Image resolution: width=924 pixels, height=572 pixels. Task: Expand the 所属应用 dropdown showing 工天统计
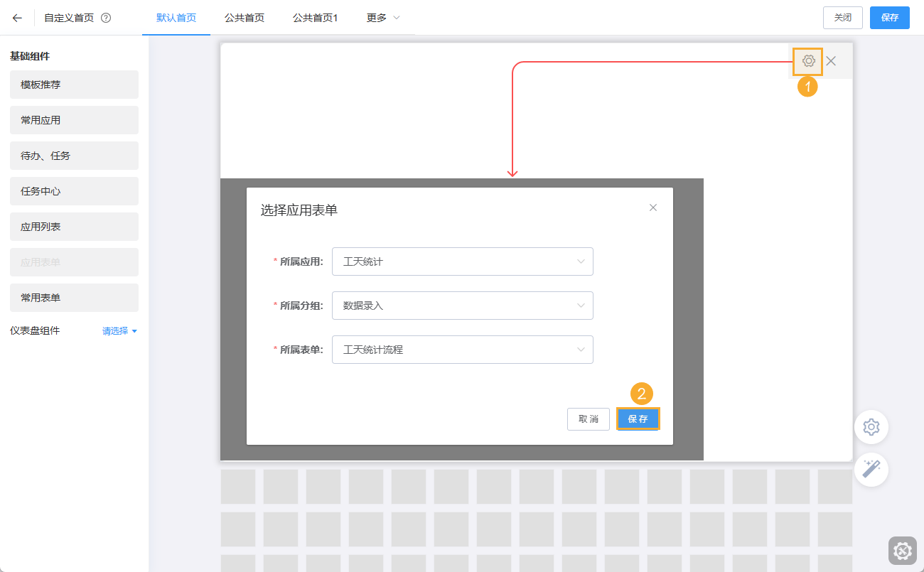462,261
